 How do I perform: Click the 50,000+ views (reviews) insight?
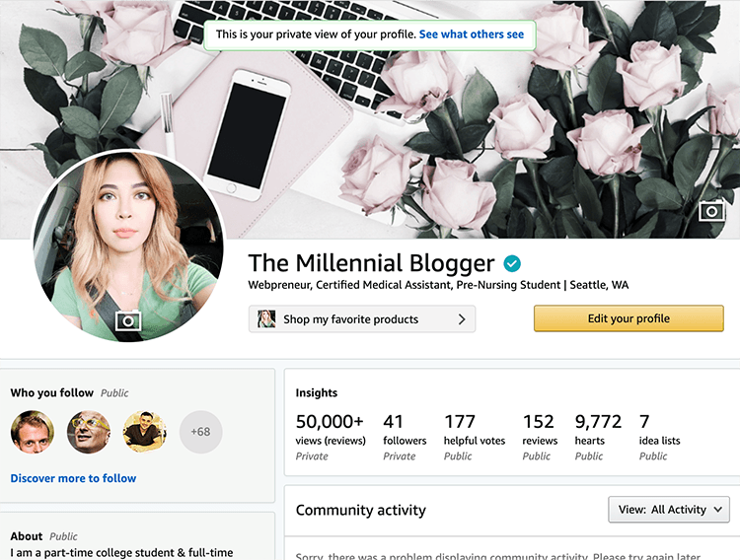(x=331, y=437)
